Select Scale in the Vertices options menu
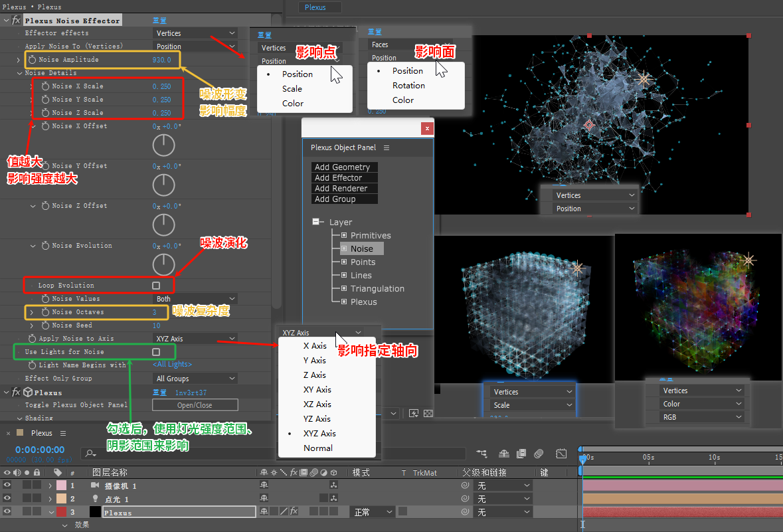Viewport: 783px width, 532px height. (x=292, y=89)
